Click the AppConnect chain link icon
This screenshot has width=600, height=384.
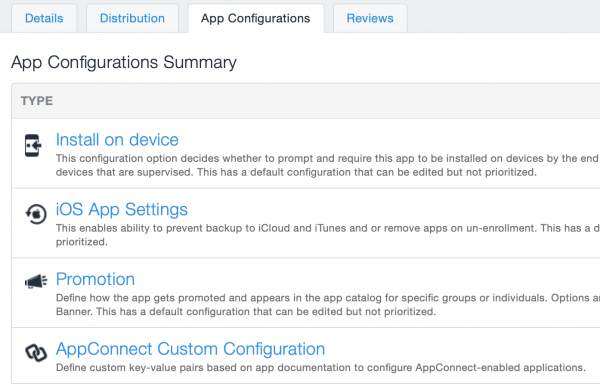(36, 352)
